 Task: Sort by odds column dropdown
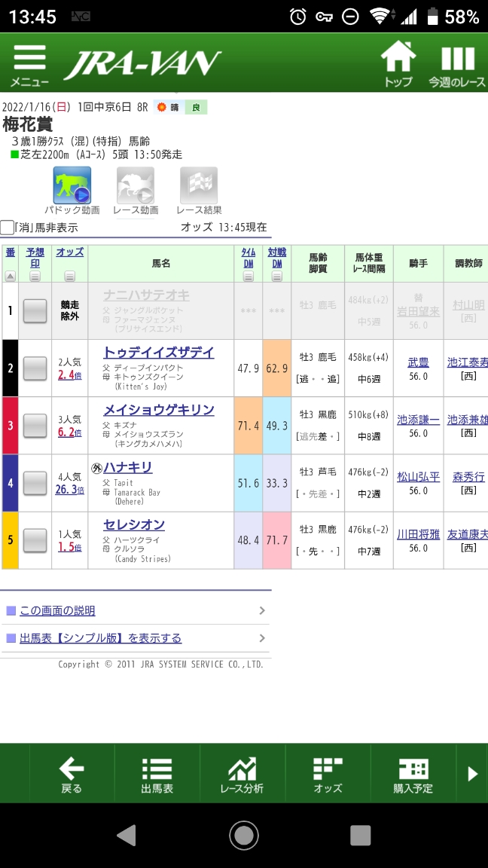[69, 277]
